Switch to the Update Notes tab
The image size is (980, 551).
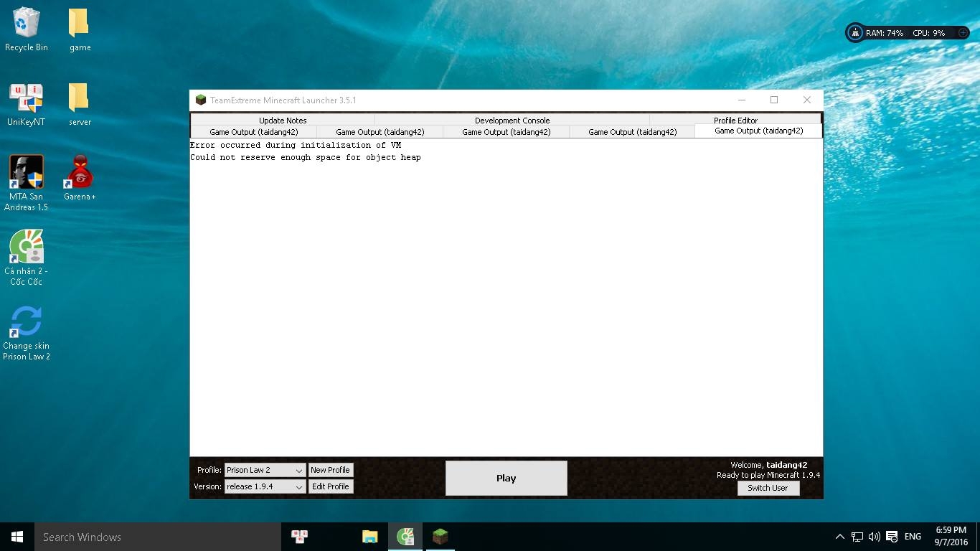click(283, 120)
